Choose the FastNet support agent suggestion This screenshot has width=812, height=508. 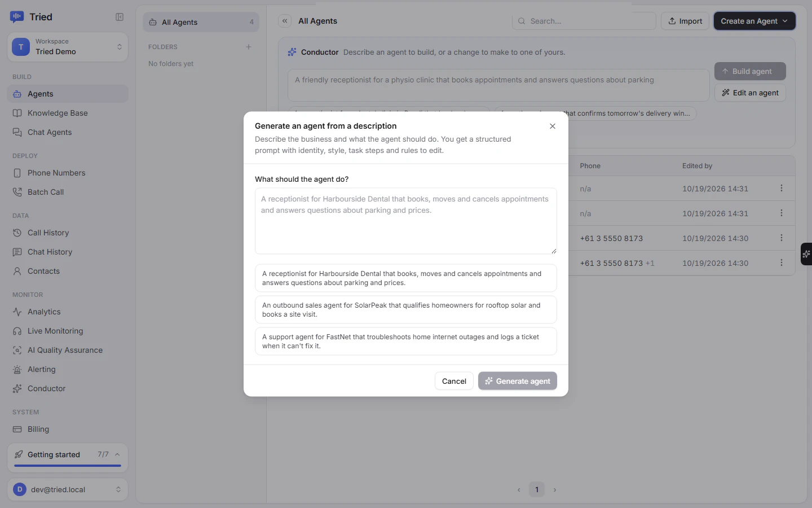click(406, 341)
